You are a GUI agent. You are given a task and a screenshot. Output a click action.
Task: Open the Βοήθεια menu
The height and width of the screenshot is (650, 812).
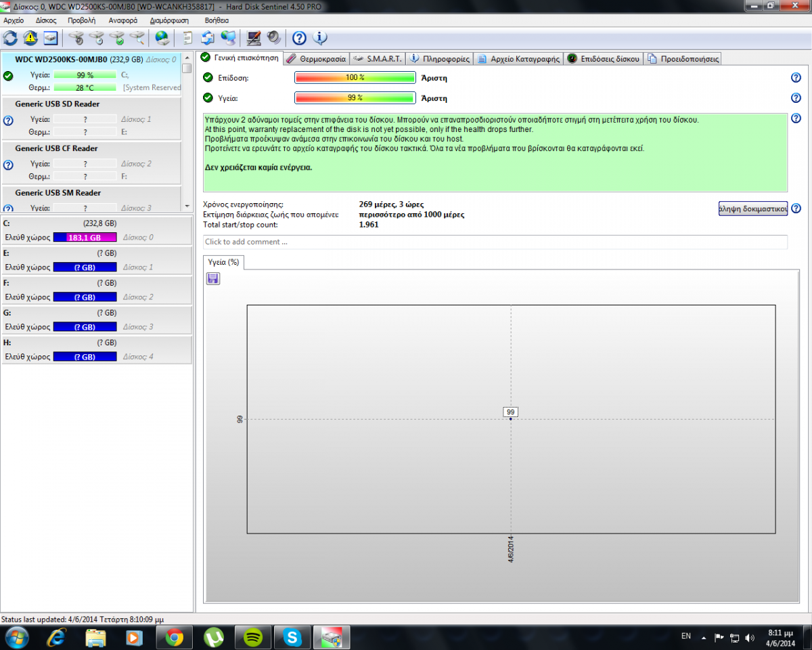[217, 21]
